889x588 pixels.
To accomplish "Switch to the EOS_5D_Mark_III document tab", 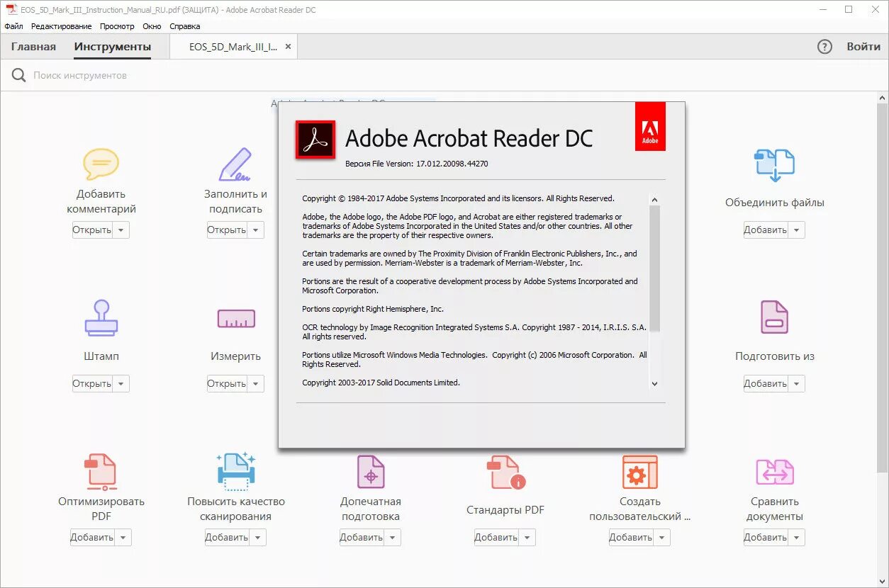I will tap(233, 47).
